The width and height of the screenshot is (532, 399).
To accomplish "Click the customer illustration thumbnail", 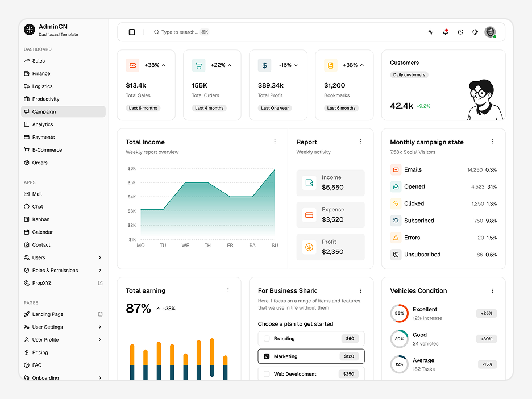I will [x=484, y=100].
